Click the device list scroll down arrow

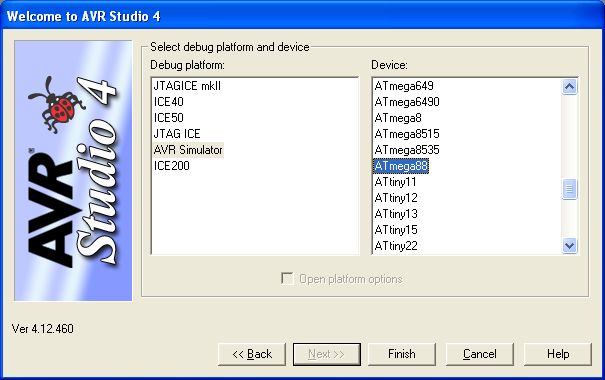570,245
